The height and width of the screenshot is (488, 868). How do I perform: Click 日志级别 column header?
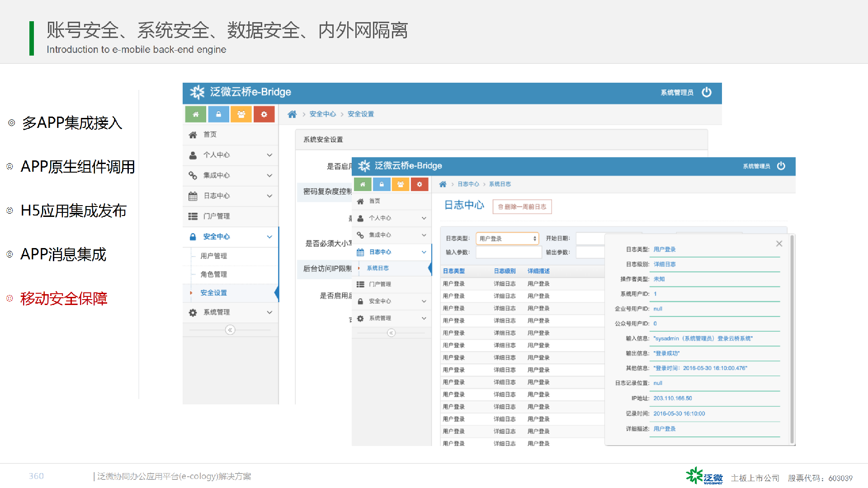click(505, 271)
